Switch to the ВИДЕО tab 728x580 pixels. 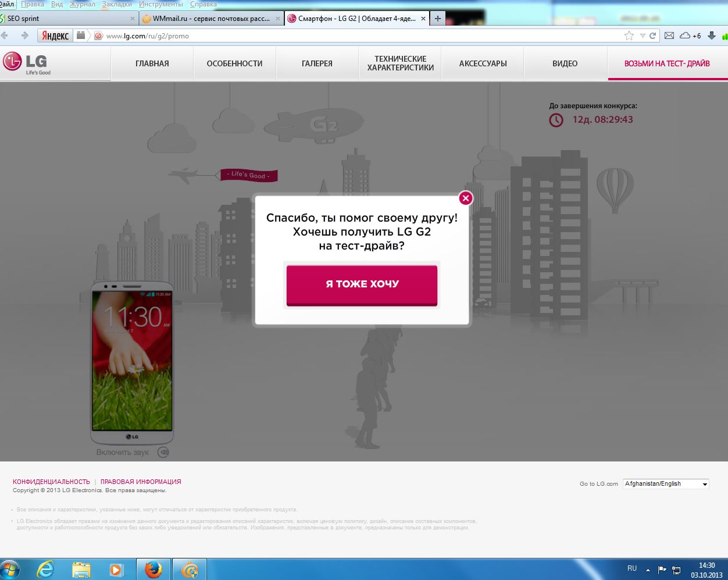click(565, 63)
